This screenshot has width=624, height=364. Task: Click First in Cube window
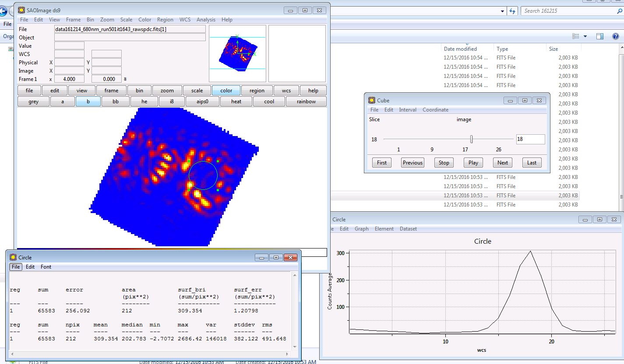[382, 162]
